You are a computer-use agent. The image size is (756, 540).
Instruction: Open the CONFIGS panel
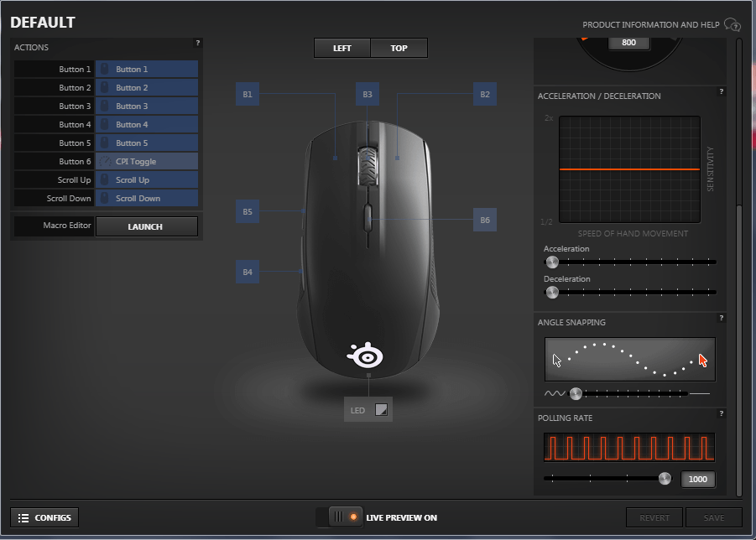click(x=44, y=518)
